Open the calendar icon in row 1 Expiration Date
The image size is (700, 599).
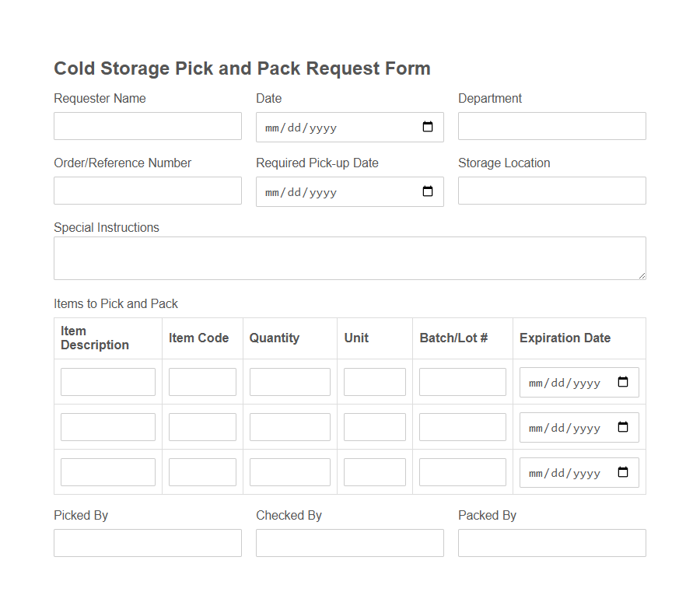pyautogui.click(x=623, y=382)
